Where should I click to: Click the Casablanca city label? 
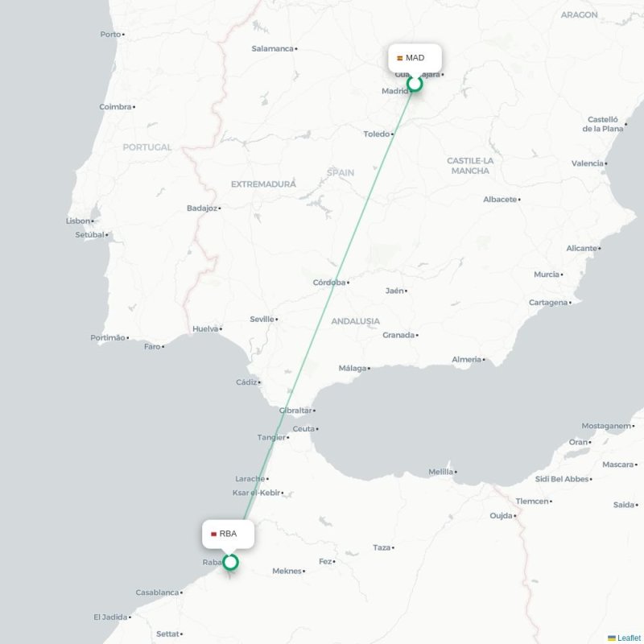point(157,592)
